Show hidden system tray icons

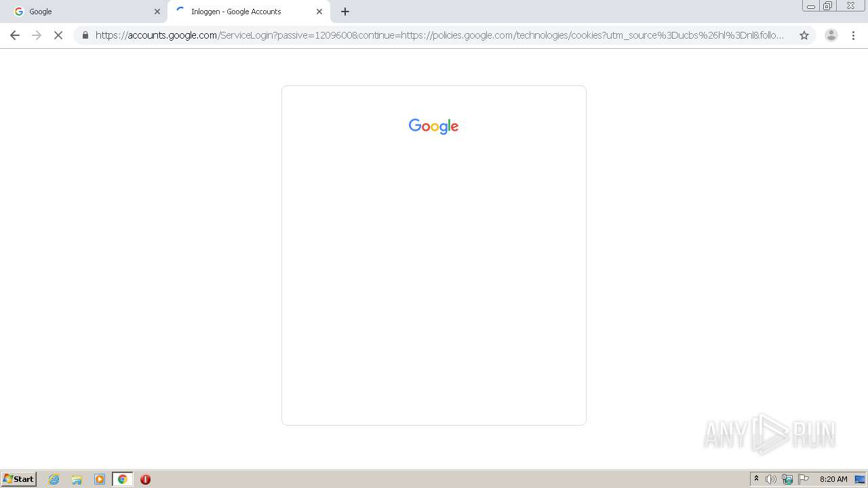pyautogui.click(x=756, y=479)
